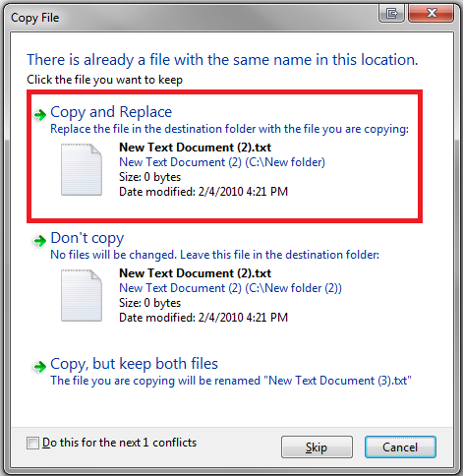The width and height of the screenshot is (463, 476).
Task: Click the "No files will be changed" description line
Action: [214, 255]
